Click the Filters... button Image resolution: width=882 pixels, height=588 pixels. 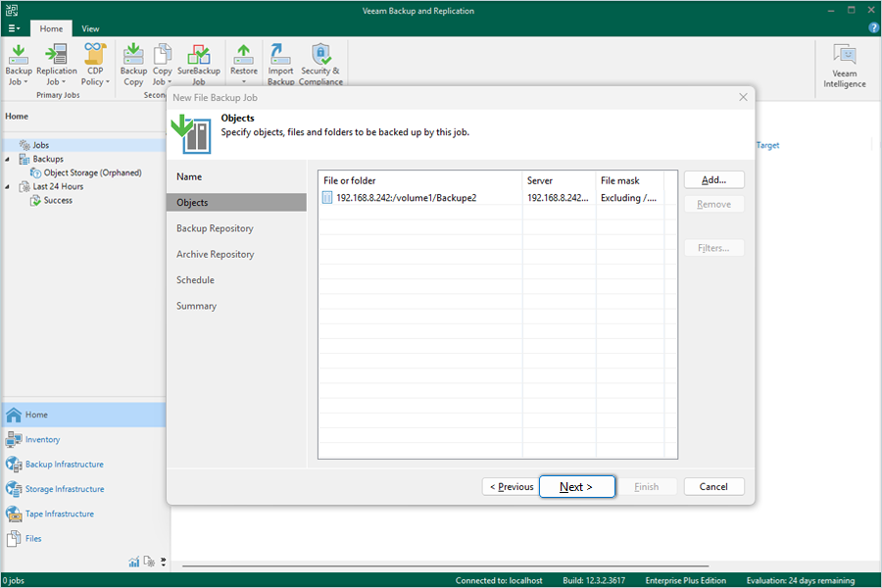pos(713,248)
